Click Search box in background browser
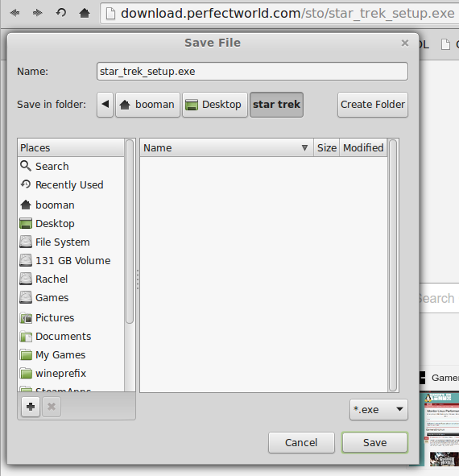 (439, 298)
